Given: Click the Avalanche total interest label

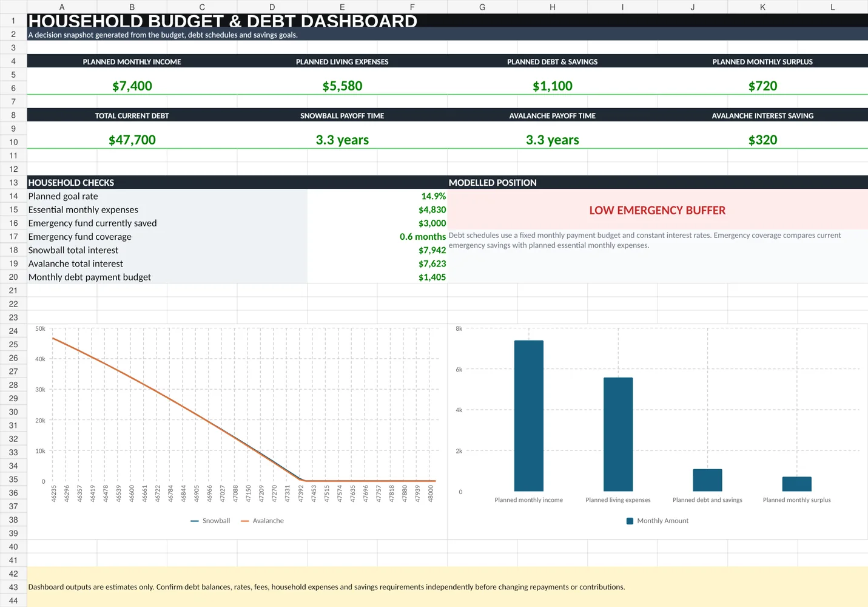Looking at the screenshot, I should coord(76,263).
